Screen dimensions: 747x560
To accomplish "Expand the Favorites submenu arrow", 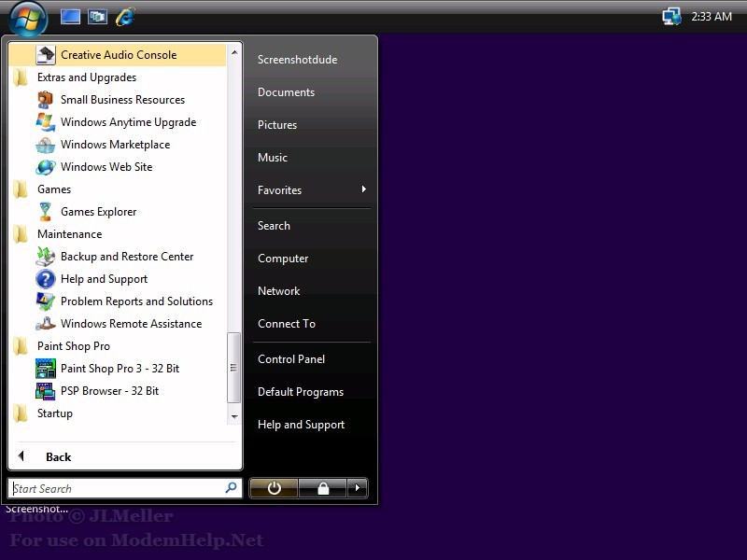I will click(364, 189).
